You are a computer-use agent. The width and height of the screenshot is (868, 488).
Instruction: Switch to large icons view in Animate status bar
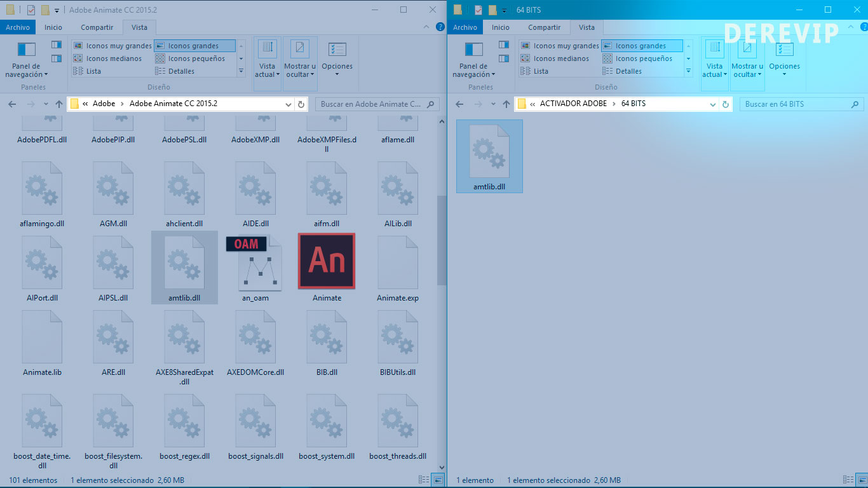coord(438,480)
